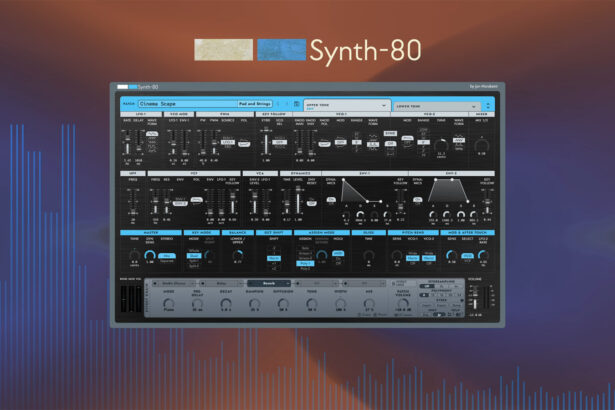Click Pitch Bend VCO-1 Norm button

click(412, 258)
